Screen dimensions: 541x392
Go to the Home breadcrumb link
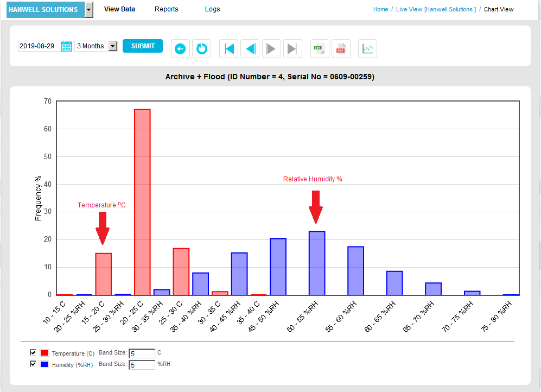[x=380, y=9]
